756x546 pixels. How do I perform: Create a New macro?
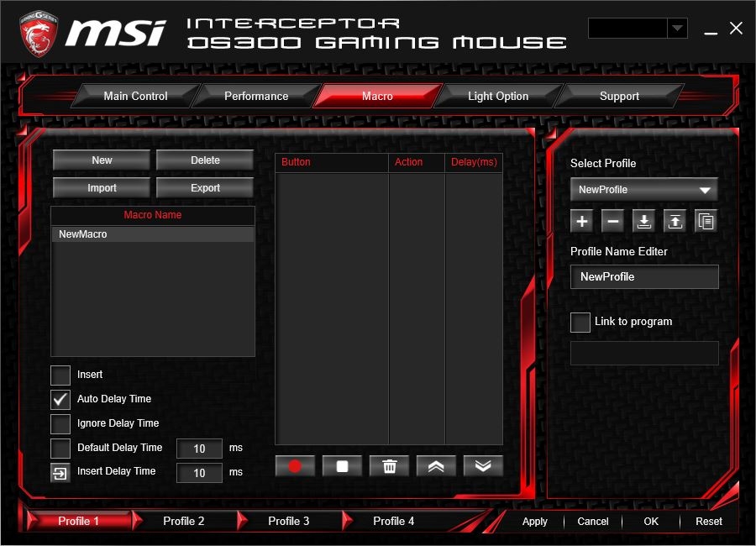pyautogui.click(x=102, y=160)
